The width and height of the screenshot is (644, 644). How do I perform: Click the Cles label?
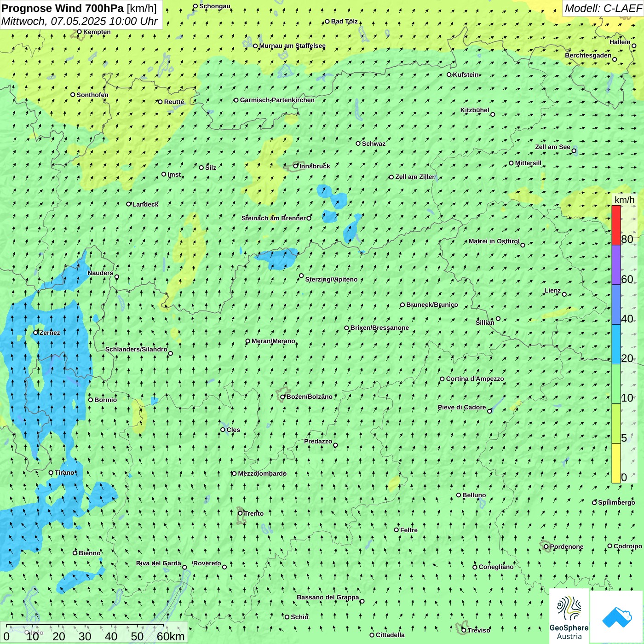point(233,430)
